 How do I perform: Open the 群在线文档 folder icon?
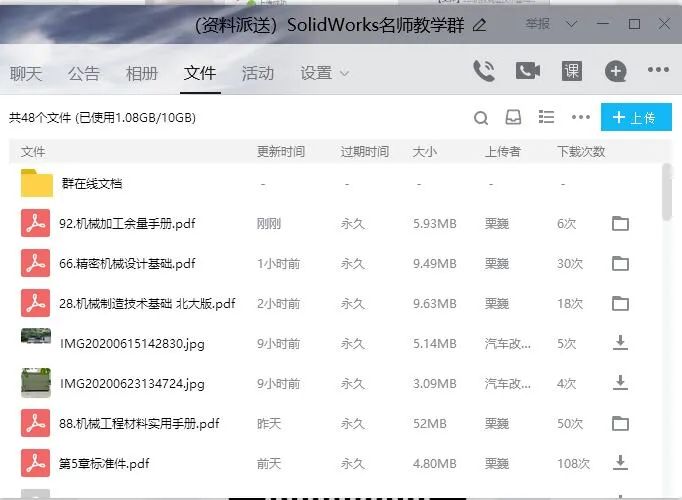(37, 183)
